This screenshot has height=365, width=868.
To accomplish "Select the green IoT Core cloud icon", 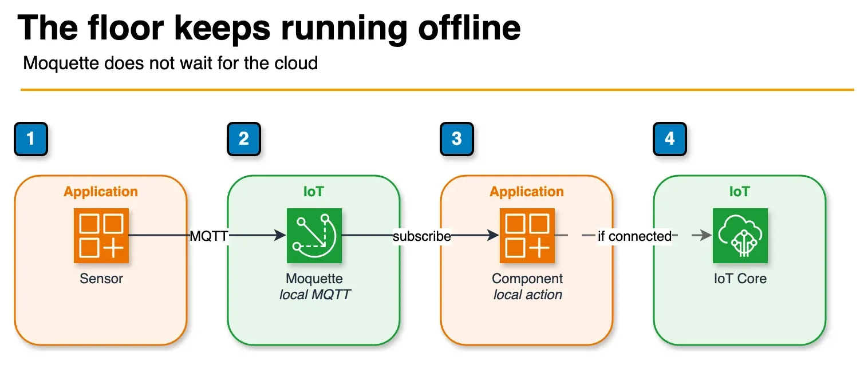I will 740,236.
